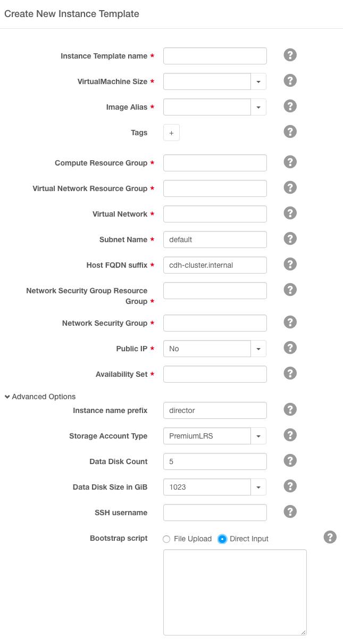The image size is (343, 644).
Task: Click help icon beside Availability Set
Action: pyautogui.click(x=290, y=374)
